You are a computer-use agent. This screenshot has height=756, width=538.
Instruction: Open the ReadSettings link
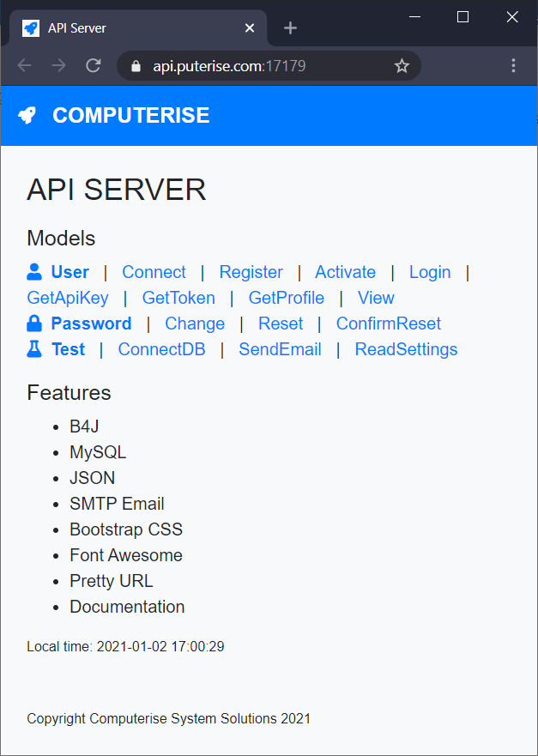click(406, 349)
